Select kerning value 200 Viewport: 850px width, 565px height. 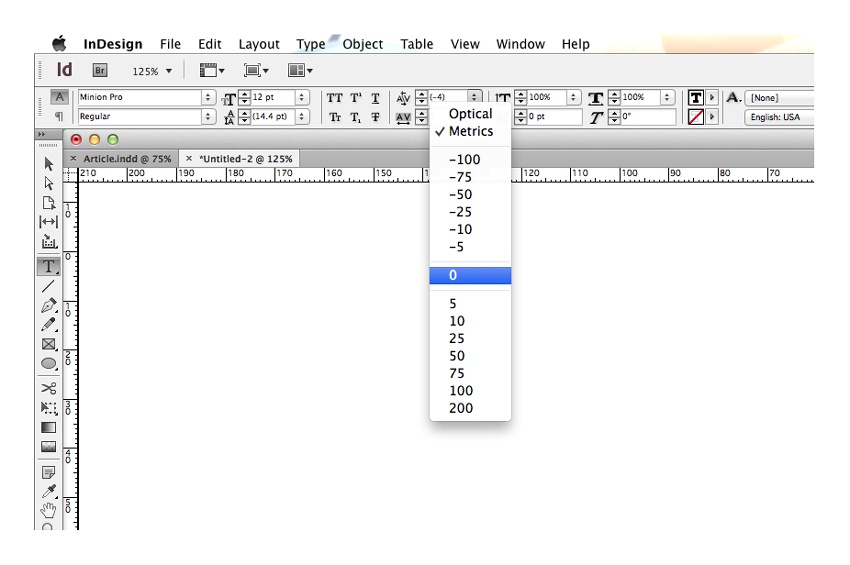470,408
